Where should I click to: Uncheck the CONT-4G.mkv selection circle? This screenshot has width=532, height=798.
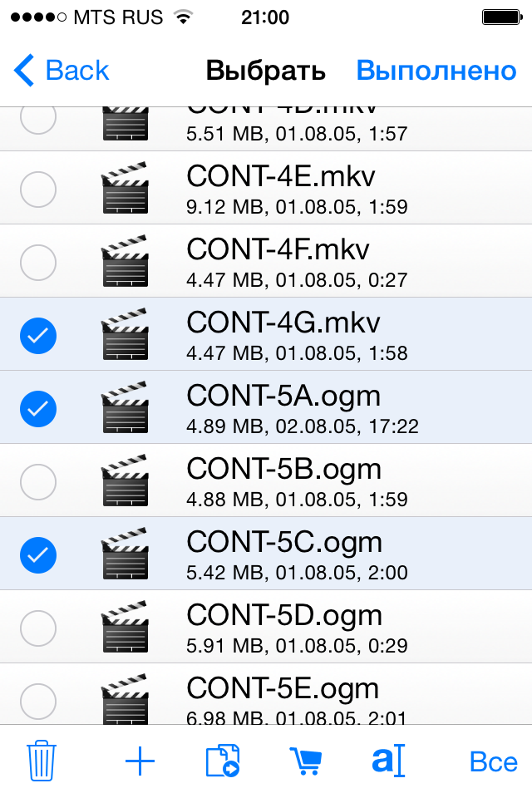[x=37, y=335]
